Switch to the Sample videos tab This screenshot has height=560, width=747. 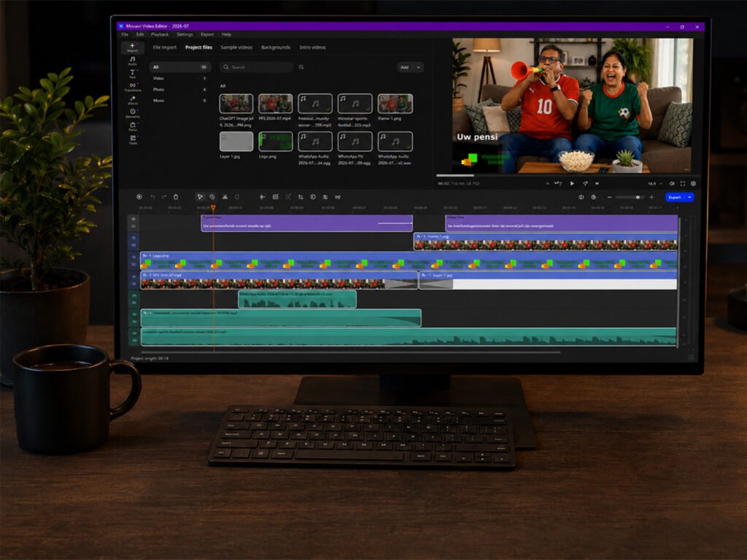[x=236, y=47]
